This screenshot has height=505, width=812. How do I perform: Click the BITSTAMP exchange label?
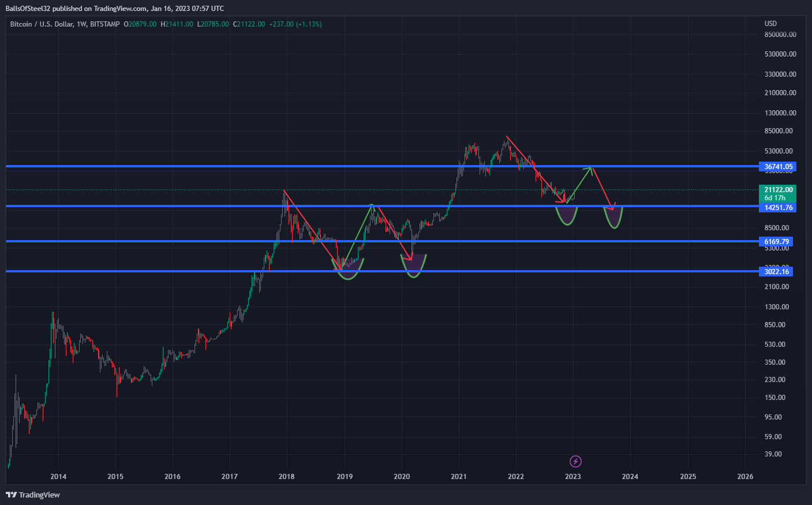tap(105, 24)
